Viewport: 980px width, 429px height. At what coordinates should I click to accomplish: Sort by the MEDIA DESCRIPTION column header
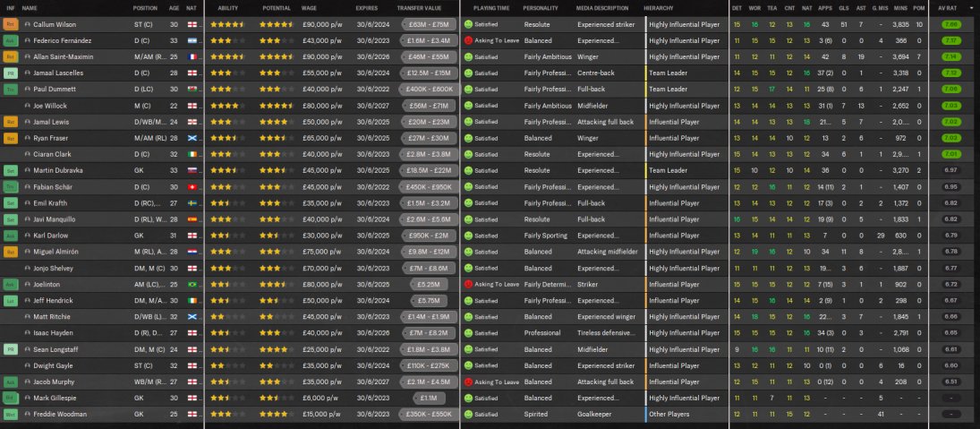pyautogui.click(x=602, y=8)
